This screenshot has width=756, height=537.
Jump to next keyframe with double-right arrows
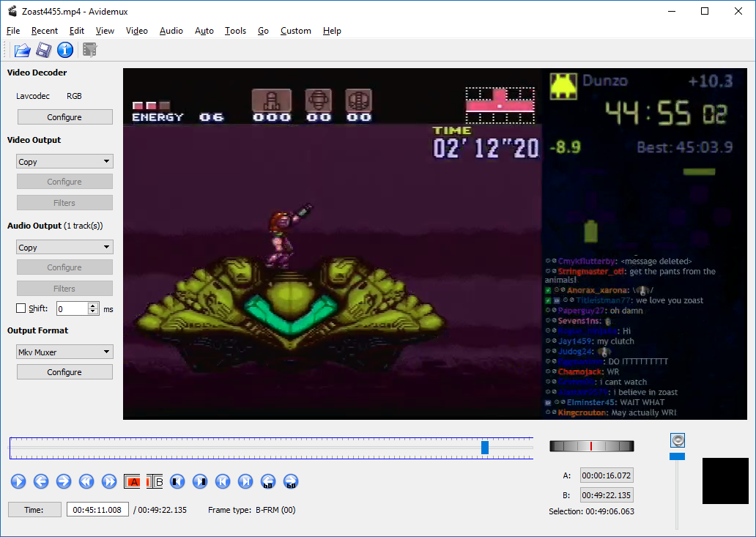point(109,481)
